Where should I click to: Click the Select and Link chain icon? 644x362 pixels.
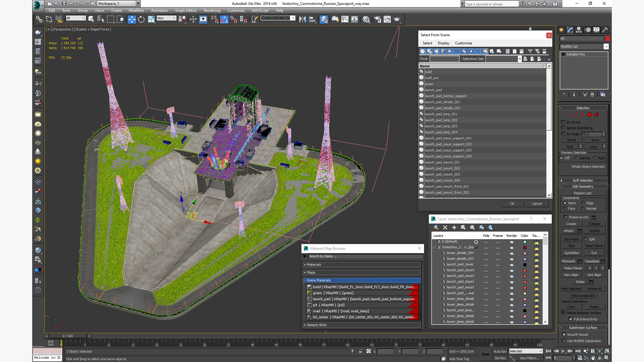coord(39,19)
